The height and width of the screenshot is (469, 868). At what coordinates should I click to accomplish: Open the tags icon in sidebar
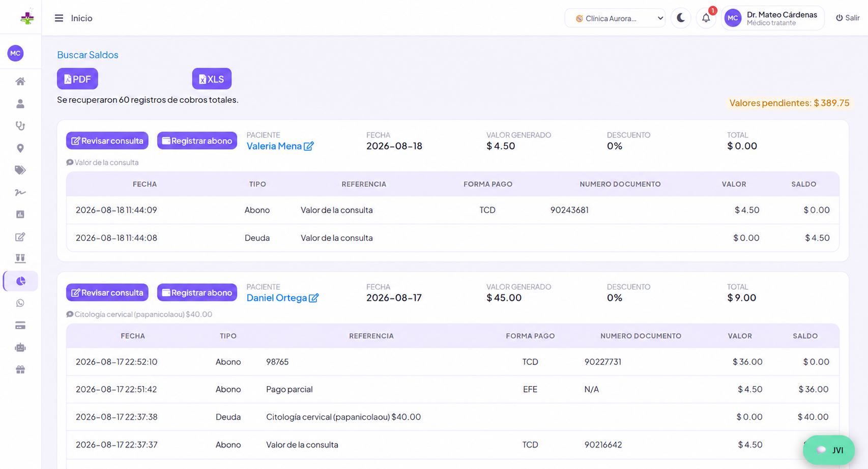(20, 170)
